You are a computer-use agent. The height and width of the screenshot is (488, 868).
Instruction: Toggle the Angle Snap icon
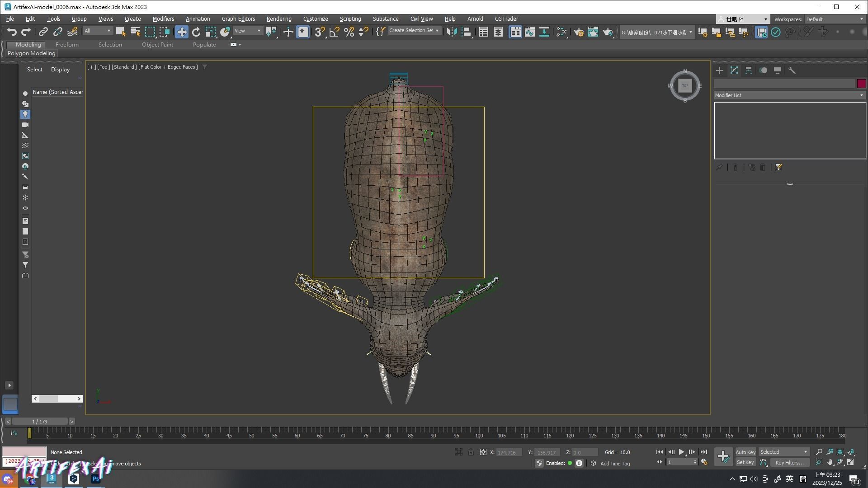click(x=335, y=32)
